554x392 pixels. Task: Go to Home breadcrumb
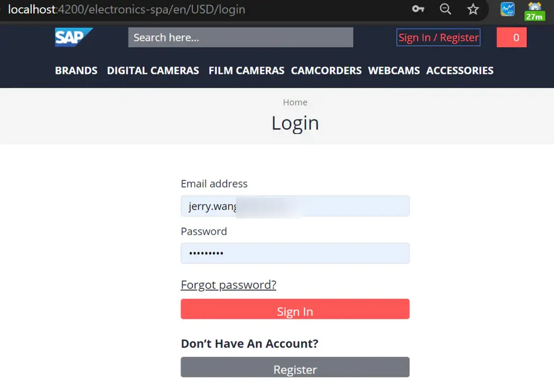[295, 102]
